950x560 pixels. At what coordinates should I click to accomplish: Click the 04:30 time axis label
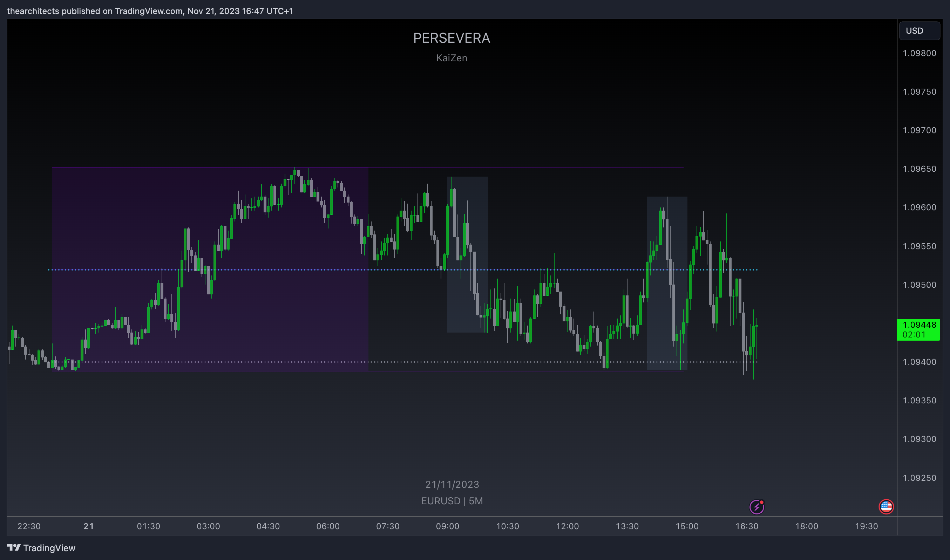click(x=269, y=526)
